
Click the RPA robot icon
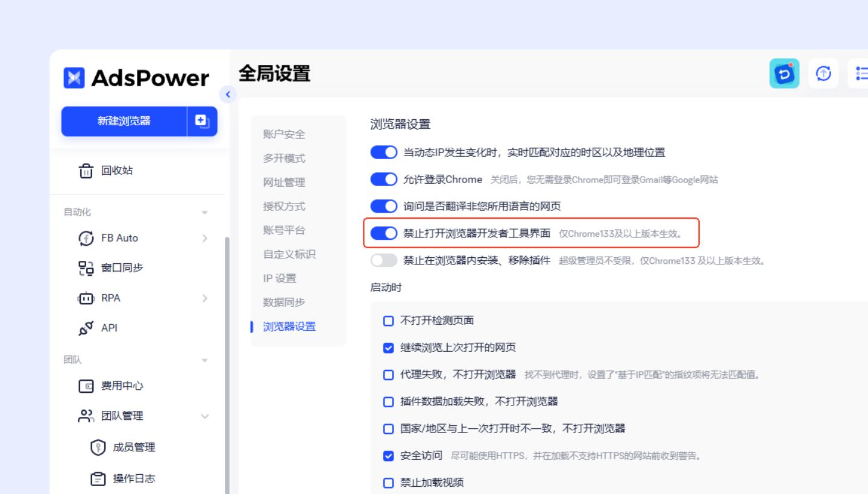86,298
